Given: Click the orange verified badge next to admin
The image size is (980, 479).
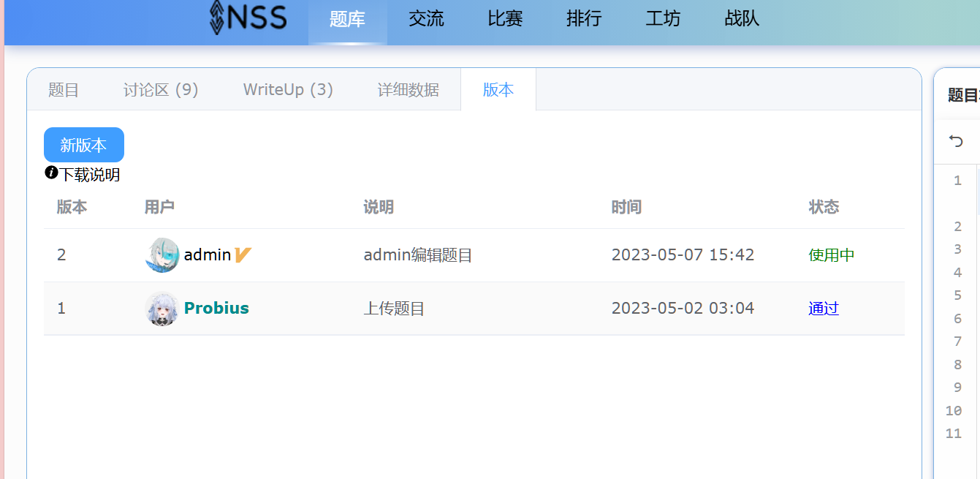Looking at the screenshot, I should tap(243, 254).
